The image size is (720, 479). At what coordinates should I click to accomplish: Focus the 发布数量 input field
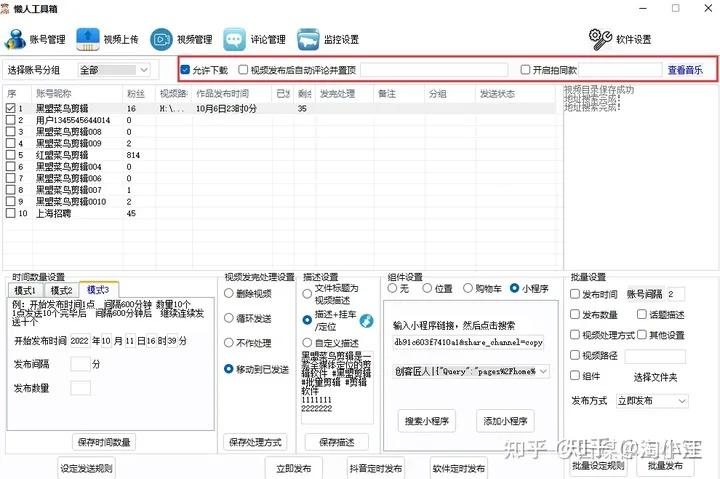click(80, 388)
